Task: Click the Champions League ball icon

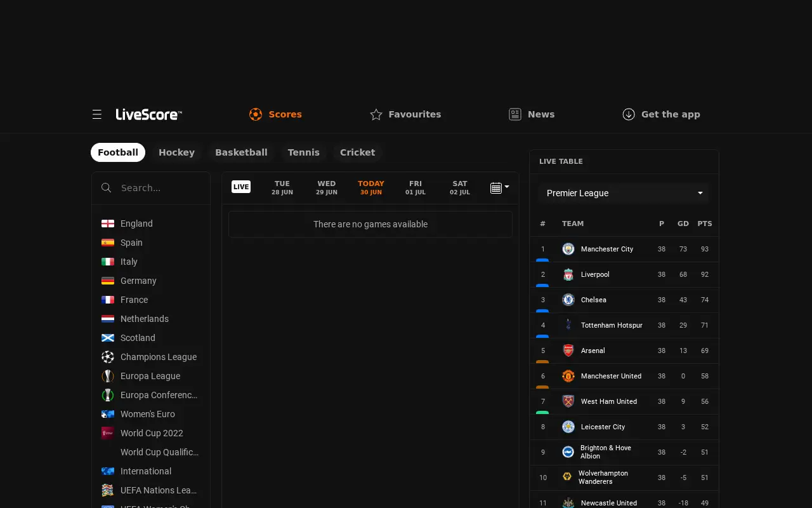Action: (108, 357)
